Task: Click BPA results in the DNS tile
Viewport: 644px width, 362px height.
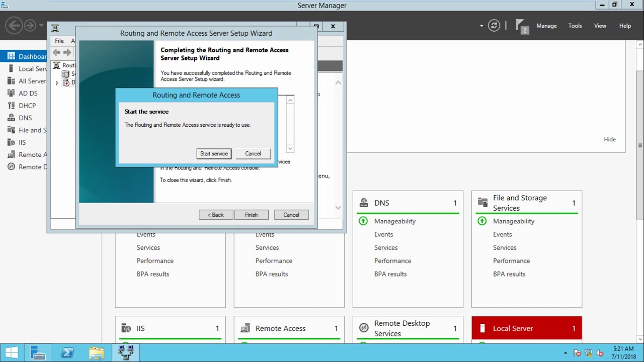Action: (x=390, y=274)
